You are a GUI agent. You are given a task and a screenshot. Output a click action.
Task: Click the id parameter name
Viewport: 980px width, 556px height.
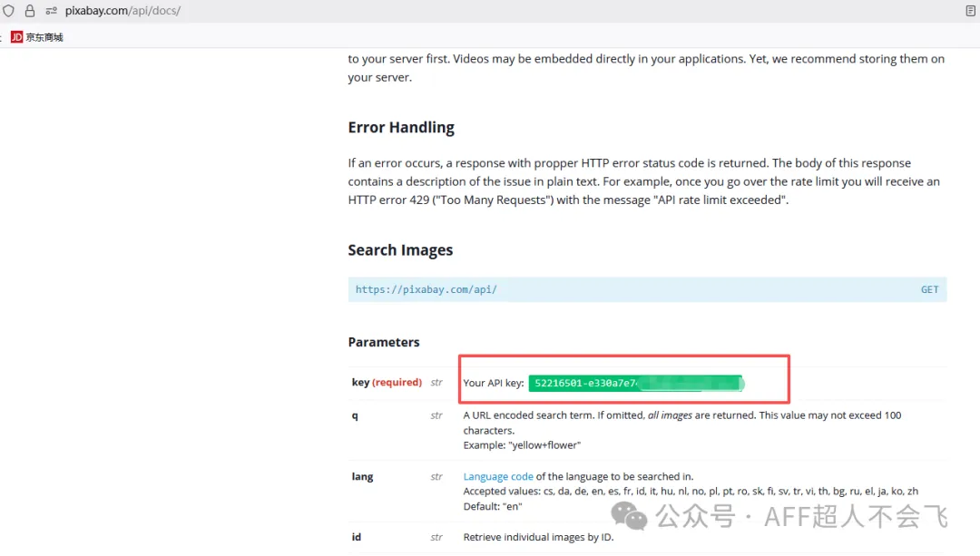(356, 537)
